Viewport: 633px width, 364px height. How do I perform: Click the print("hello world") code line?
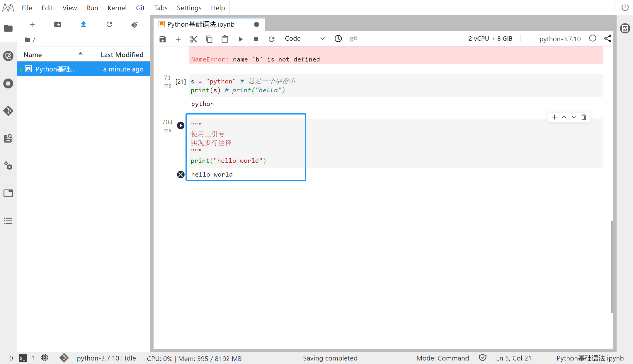(228, 161)
